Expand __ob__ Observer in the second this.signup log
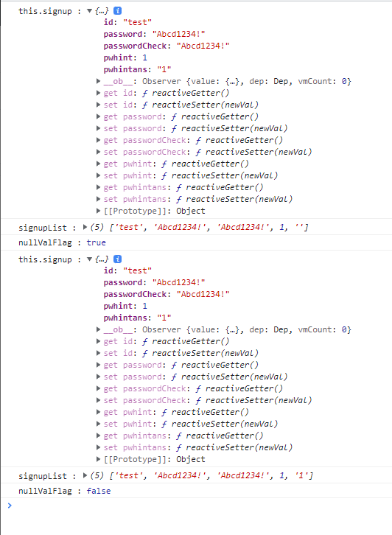Screen dimensions: 392x535 pyautogui.click(x=98, y=329)
